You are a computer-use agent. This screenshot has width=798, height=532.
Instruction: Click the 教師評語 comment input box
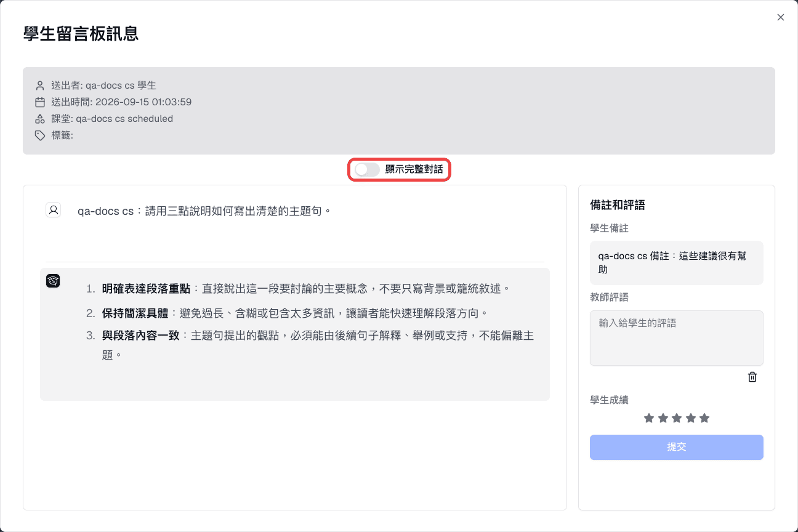[677, 338]
